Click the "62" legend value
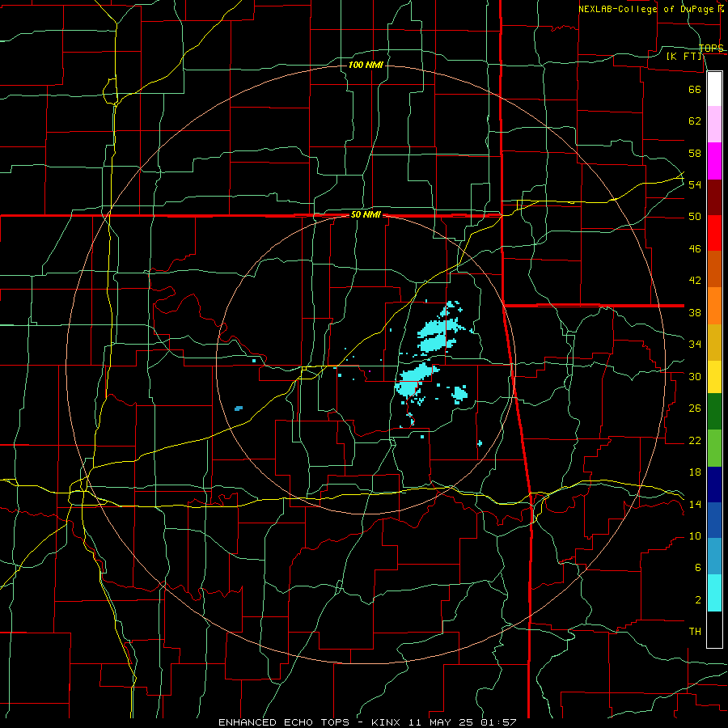The width and height of the screenshot is (728, 728). point(695,121)
